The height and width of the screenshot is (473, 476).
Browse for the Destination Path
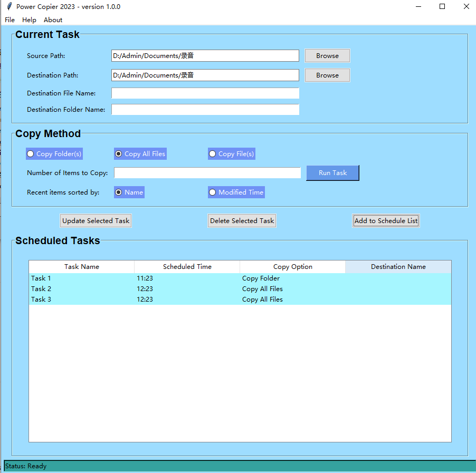[327, 75]
